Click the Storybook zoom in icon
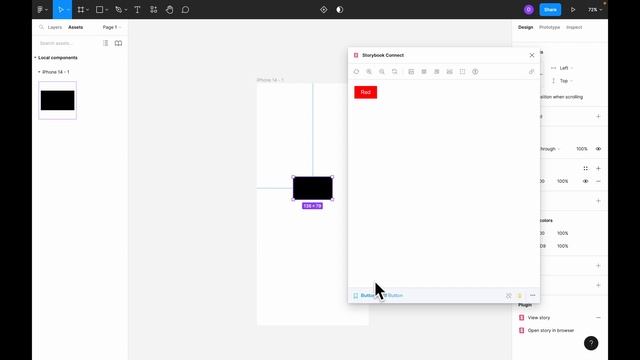This screenshot has height=360, width=640. (369, 72)
